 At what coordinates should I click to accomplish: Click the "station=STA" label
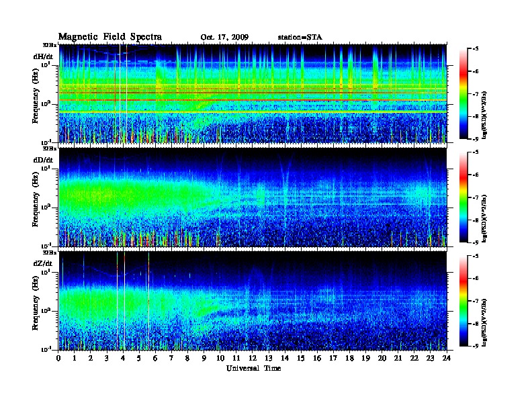[x=300, y=37]
